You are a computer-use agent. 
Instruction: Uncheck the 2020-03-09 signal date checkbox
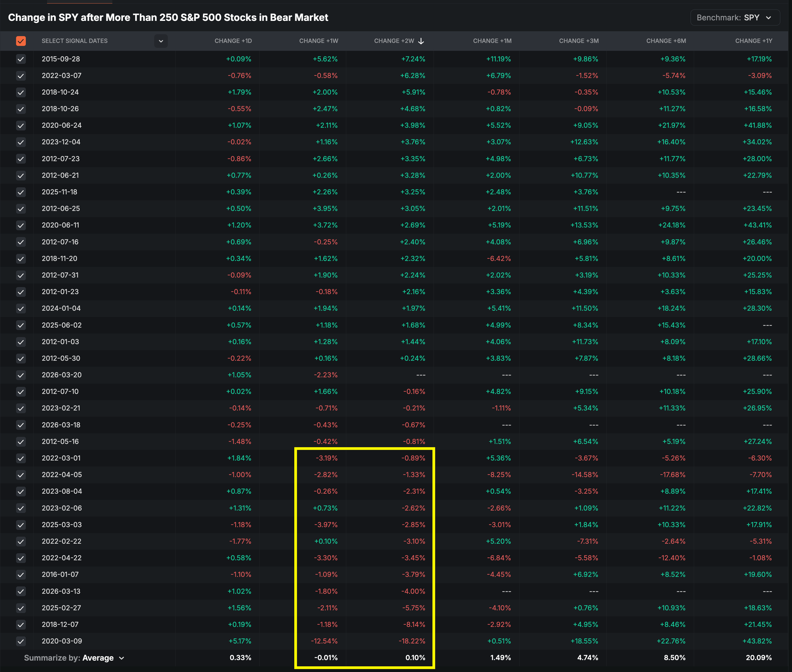click(21, 641)
